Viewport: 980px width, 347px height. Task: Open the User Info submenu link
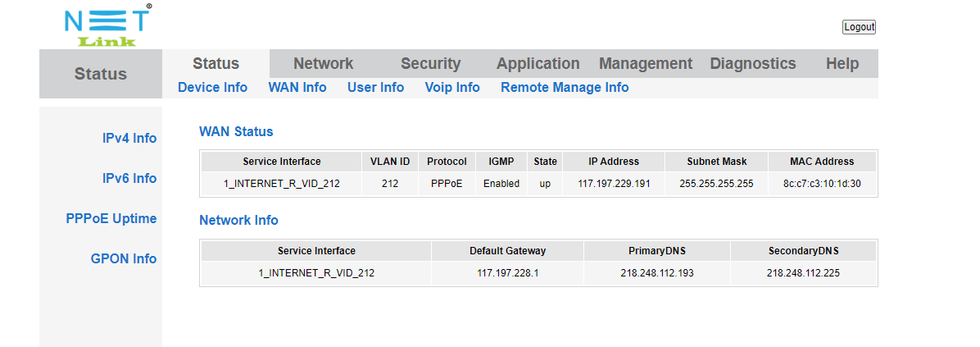click(x=375, y=87)
